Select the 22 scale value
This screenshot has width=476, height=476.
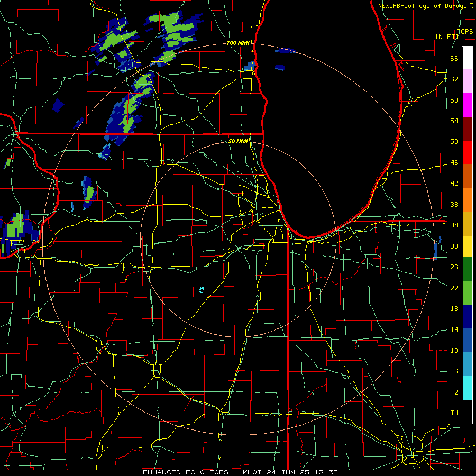pos(454,288)
